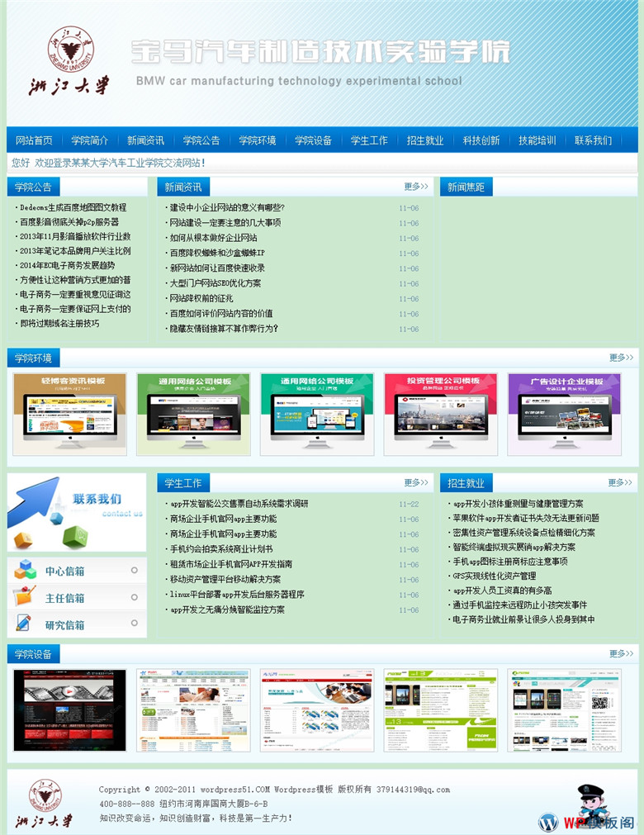Open GPS实现线性化资产管理

tap(495, 576)
